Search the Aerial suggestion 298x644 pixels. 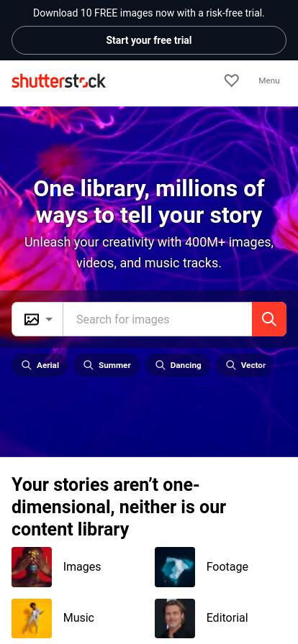pos(40,365)
